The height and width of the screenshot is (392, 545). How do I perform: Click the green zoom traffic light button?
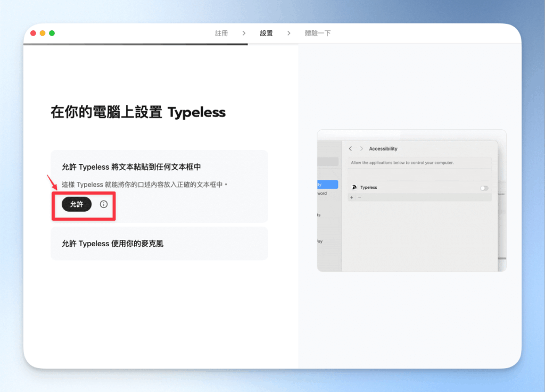click(x=52, y=32)
